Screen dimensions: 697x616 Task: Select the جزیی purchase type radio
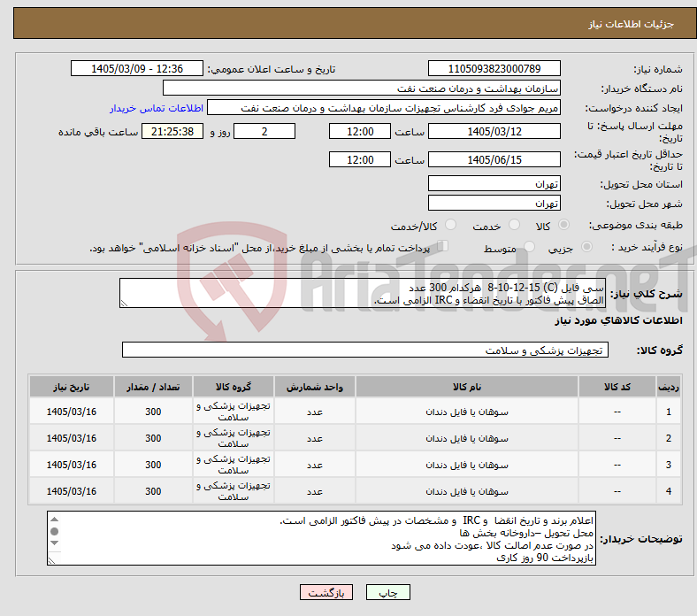coord(586,246)
